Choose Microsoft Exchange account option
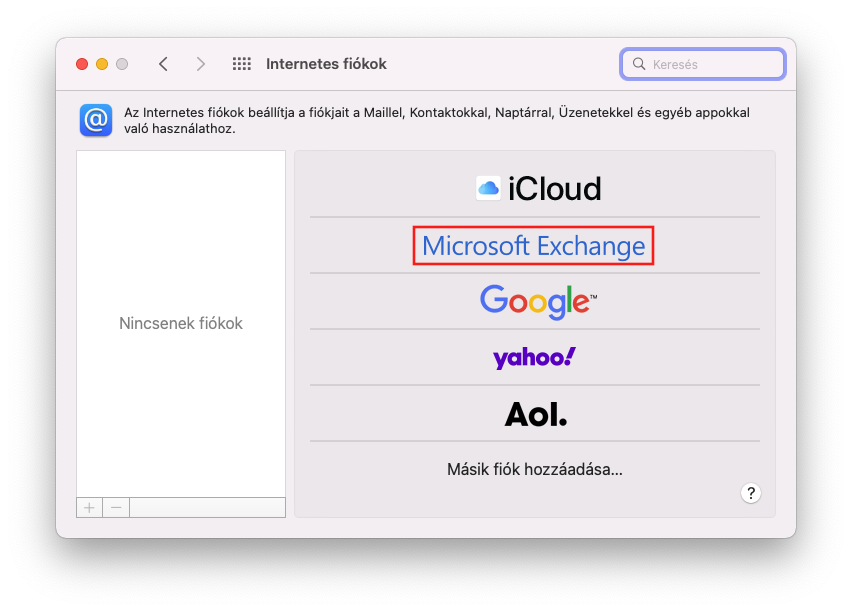This screenshot has height=612, width=852. (534, 245)
